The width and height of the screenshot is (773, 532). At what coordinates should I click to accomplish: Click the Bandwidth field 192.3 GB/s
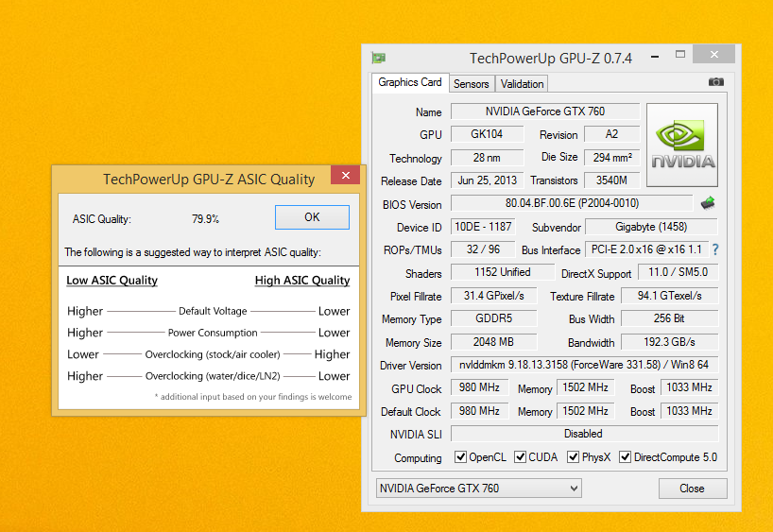point(669,342)
